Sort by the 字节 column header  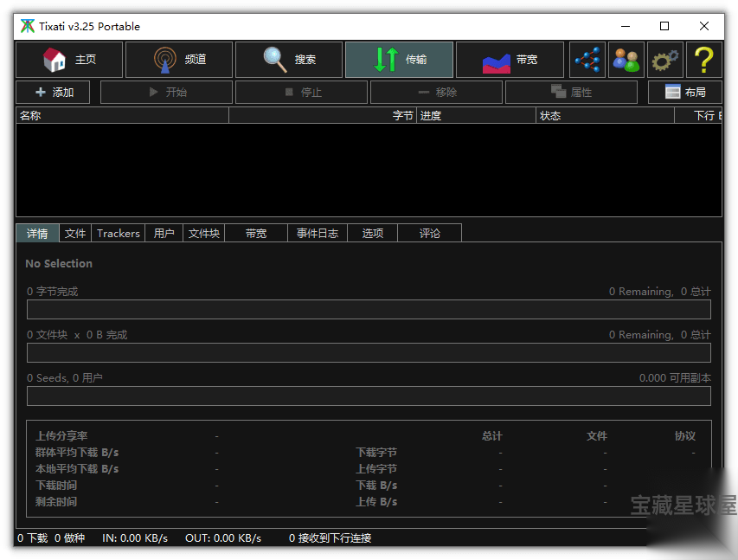click(x=323, y=115)
